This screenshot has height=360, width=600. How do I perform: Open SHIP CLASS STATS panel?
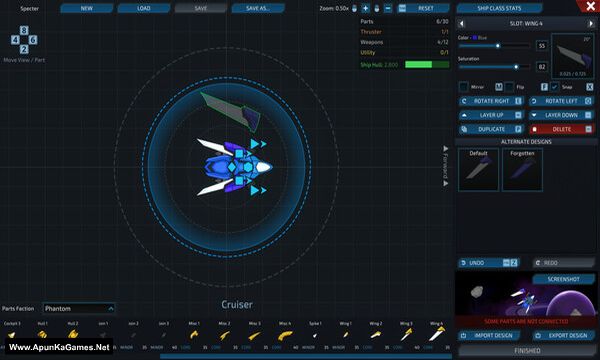(x=499, y=8)
